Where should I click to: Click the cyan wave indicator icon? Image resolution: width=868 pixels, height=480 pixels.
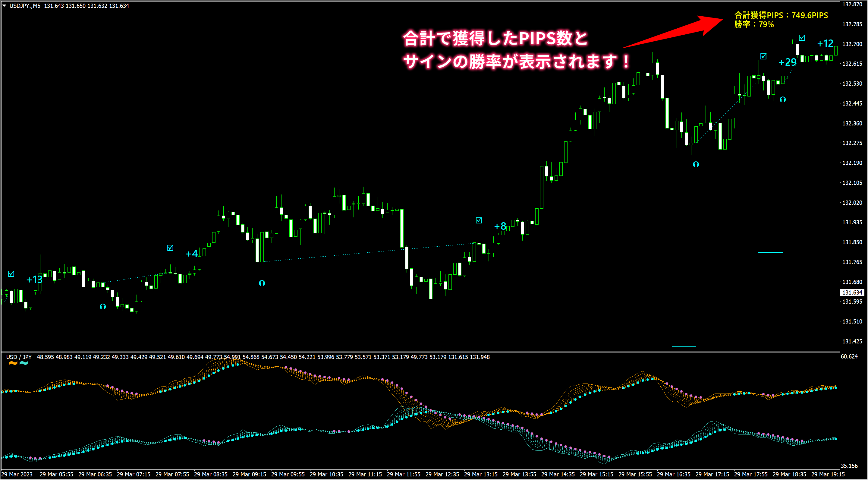24,363
